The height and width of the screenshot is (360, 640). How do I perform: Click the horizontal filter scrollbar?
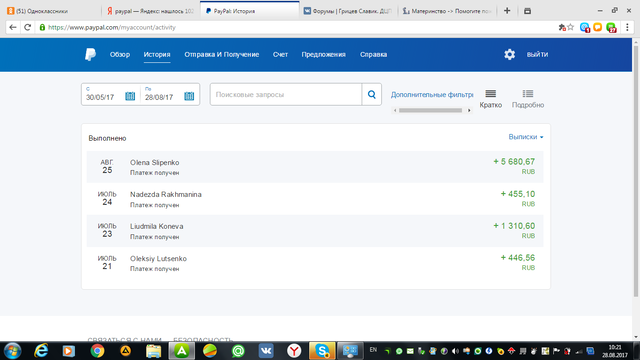point(431,110)
